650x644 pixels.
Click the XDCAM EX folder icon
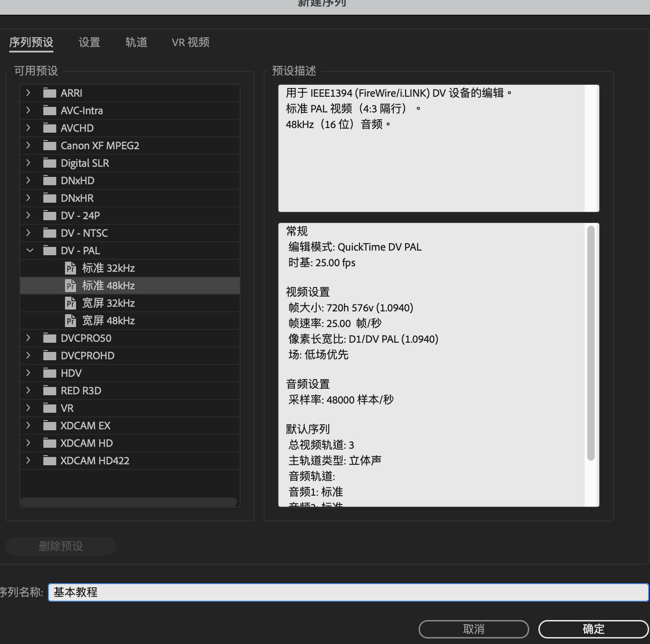tap(49, 425)
